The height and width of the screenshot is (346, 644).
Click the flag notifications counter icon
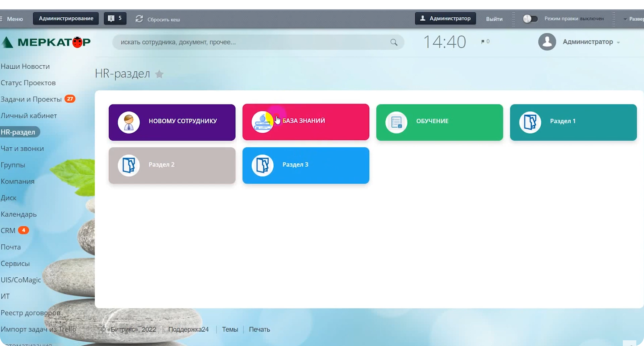tap(483, 42)
